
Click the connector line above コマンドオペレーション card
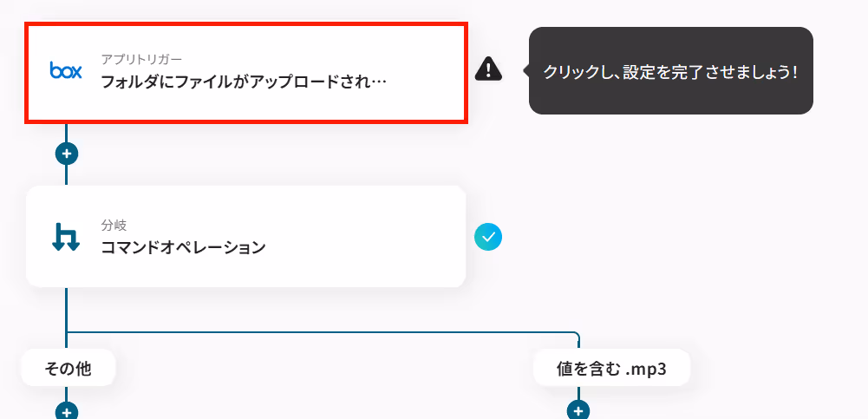[67, 175]
